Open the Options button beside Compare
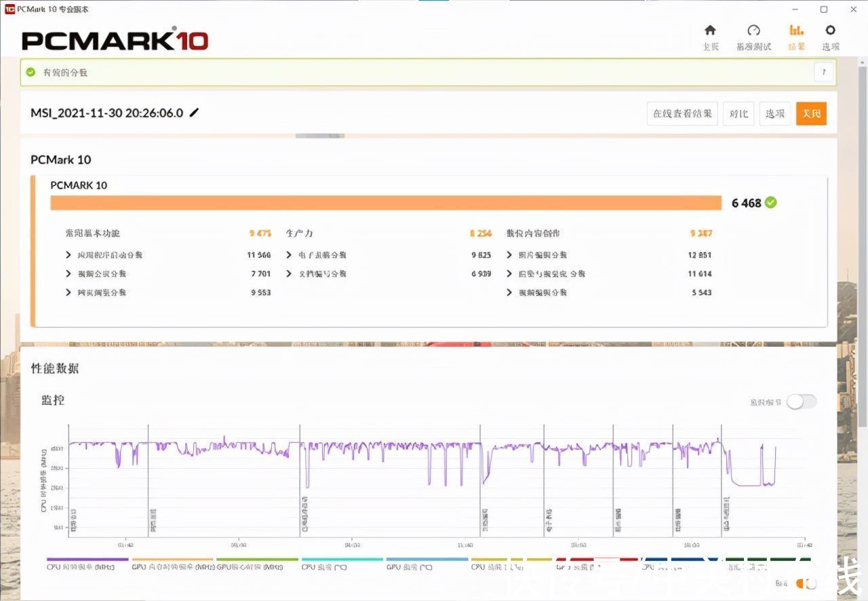 tap(775, 113)
